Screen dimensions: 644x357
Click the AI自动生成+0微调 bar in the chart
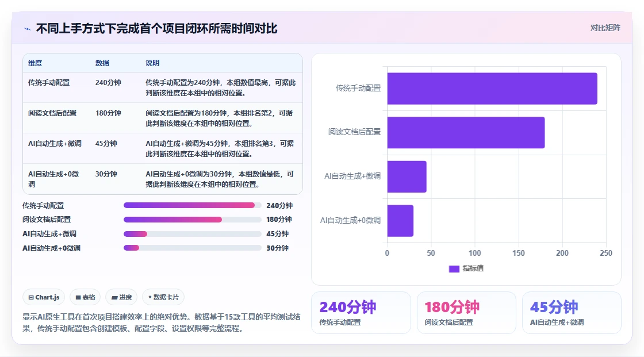coord(400,221)
